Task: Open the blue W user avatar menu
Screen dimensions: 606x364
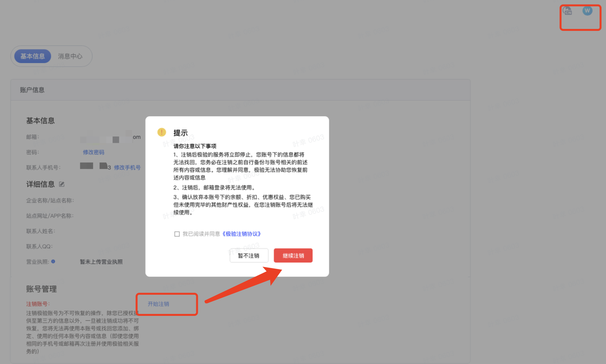Action: pyautogui.click(x=587, y=10)
